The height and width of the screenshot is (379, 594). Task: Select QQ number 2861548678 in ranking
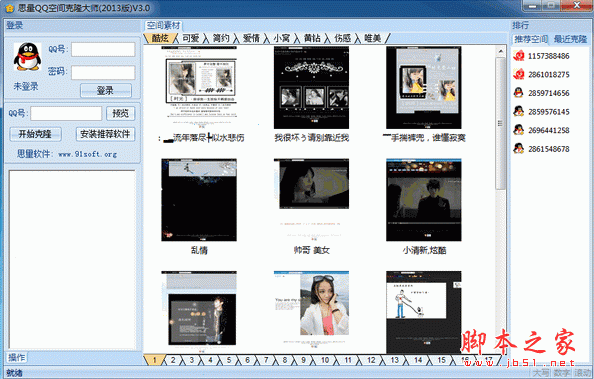[549, 149]
